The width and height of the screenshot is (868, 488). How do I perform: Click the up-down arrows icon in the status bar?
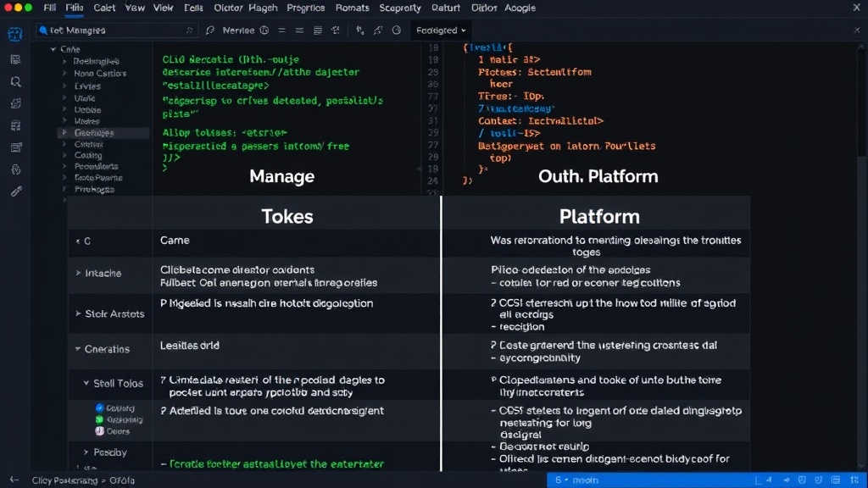[x=854, y=480]
